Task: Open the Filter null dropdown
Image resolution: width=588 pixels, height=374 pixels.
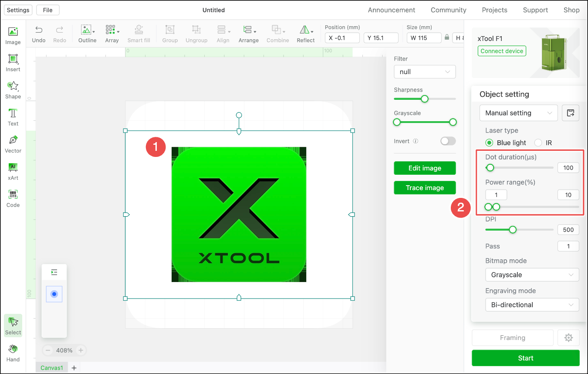Action: [425, 72]
